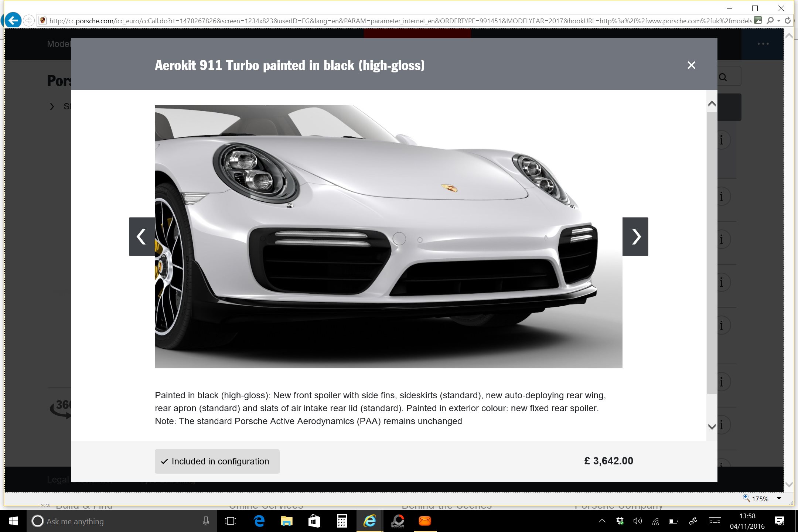Open the Action Center notifications icon
This screenshot has width=798, height=532.
coord(780,521)
